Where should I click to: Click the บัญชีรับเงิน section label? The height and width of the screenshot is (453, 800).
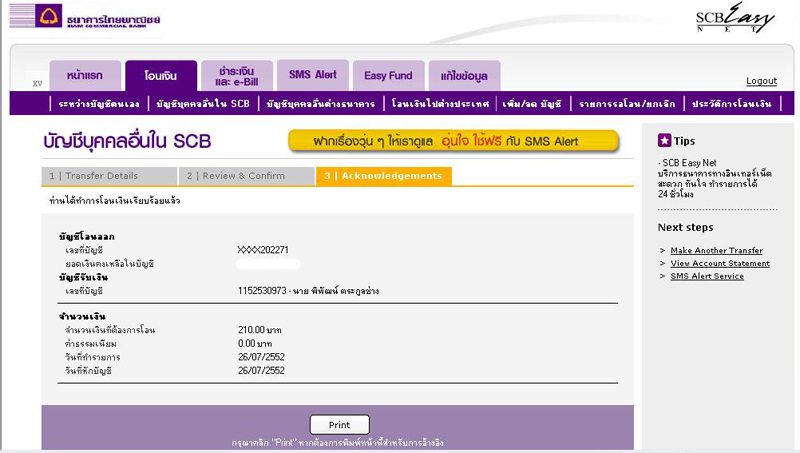point(83,278)
